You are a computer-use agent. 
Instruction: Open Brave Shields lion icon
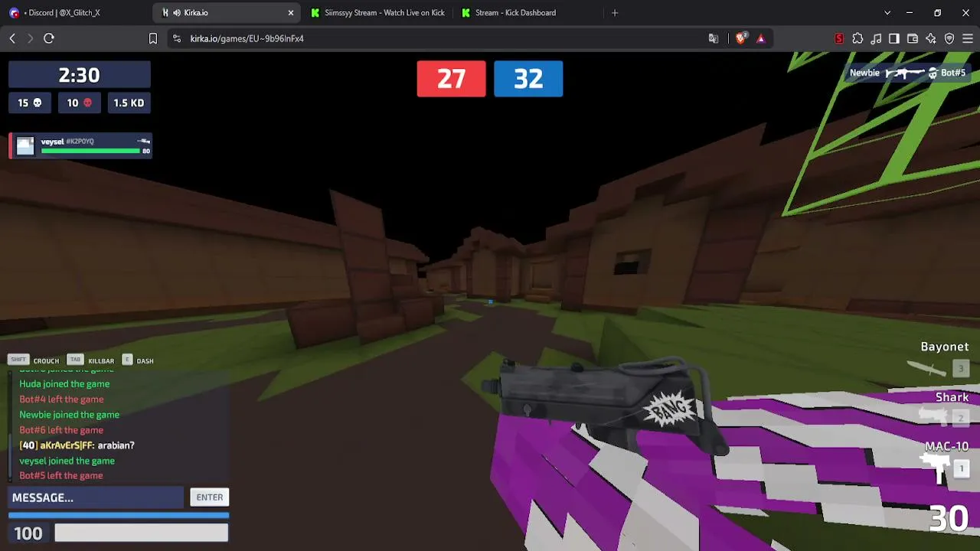[x=740, y=38]
